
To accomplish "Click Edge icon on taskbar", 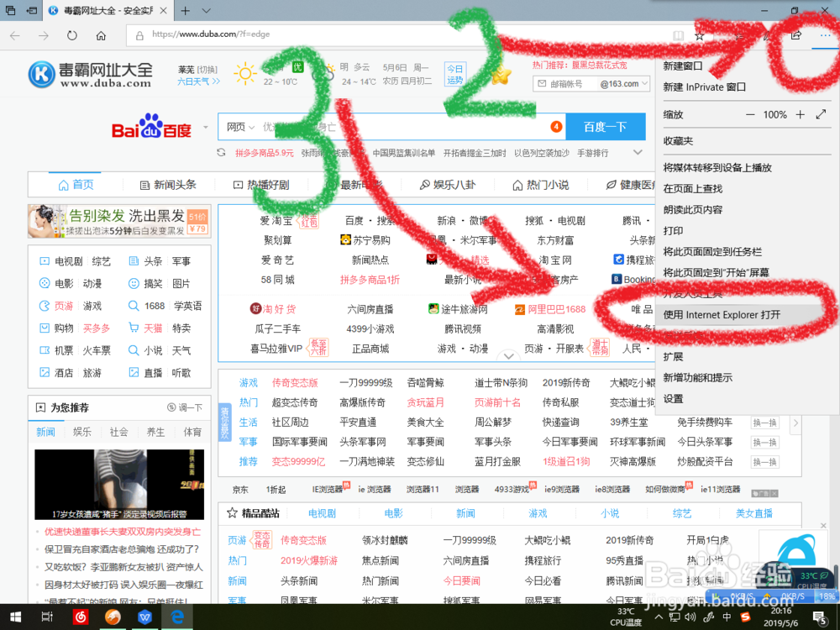I will (x=177, y=617).
